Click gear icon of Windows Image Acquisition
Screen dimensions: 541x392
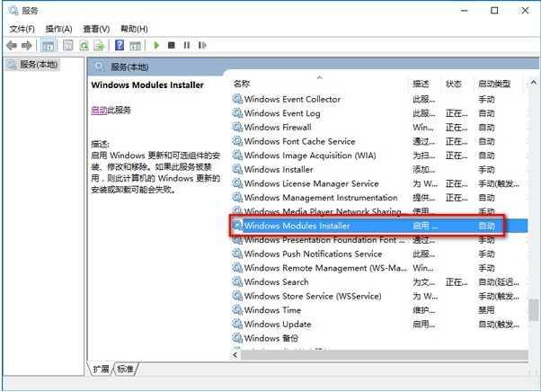pos(237,156)
